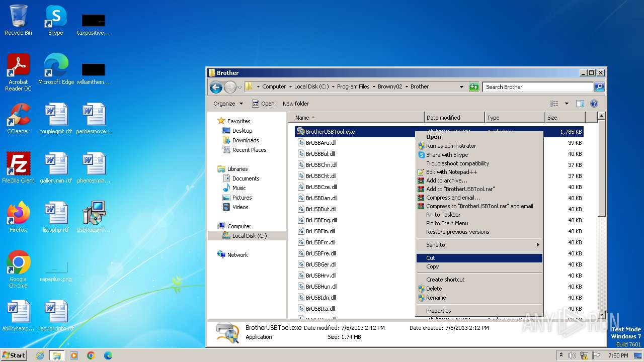Launch Firefox from the desktop
Image resolution: width=644 pixels, height=362 pixels.
18,217
